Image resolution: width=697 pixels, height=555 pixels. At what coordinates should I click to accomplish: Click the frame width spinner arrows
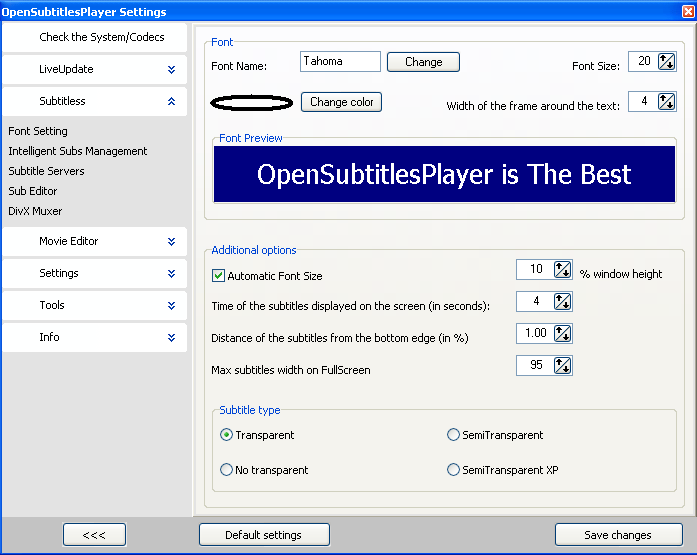[x=666, y=101]
